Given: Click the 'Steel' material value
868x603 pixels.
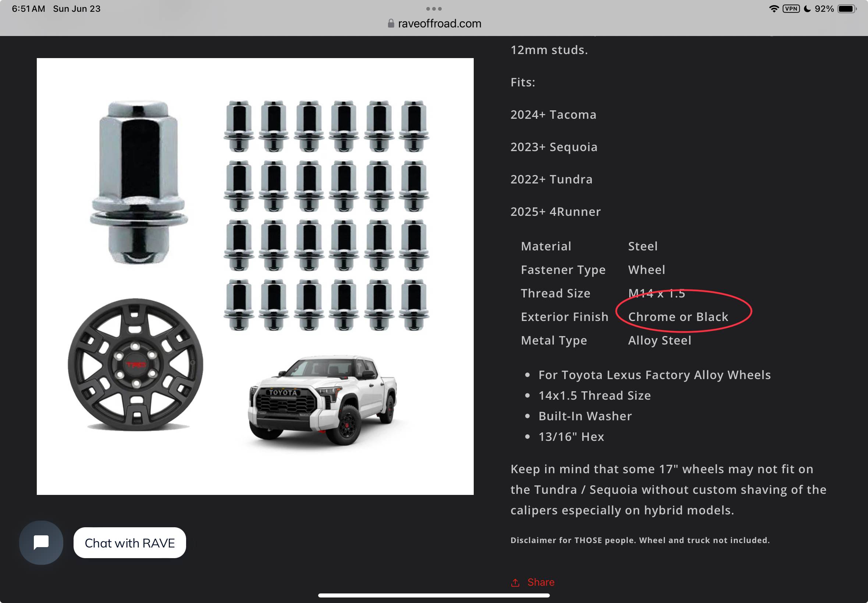Looking at the screenshot, I should [x=643, y=246].
